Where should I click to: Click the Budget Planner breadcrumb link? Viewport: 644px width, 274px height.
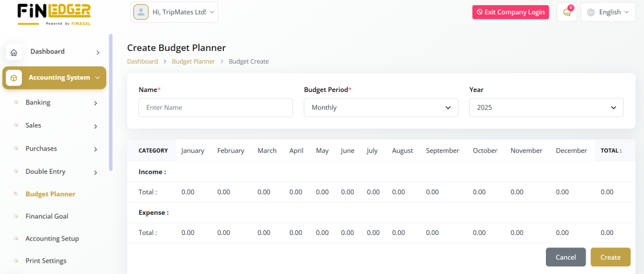(x=193, y=61)
